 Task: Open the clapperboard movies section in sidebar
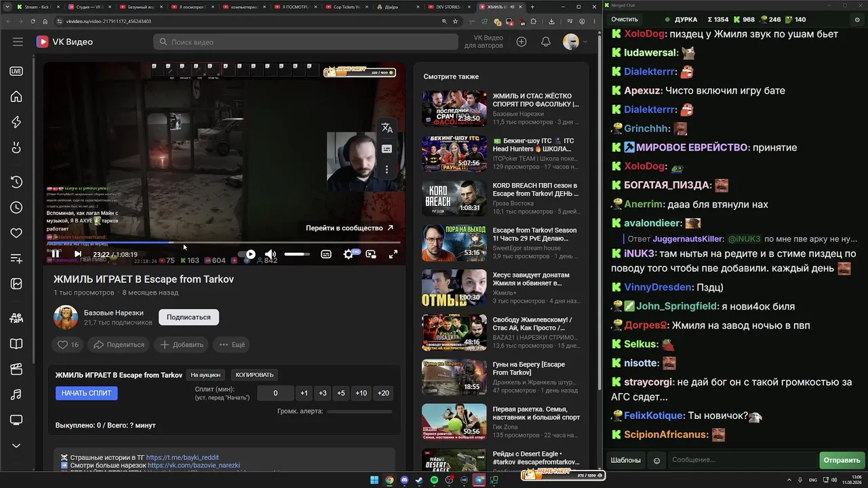16,369
